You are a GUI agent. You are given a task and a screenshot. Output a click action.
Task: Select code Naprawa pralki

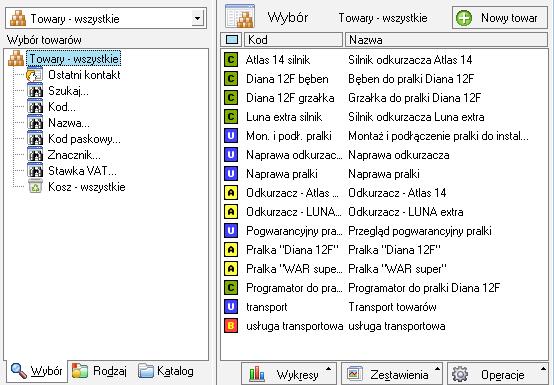coord(282,174)
